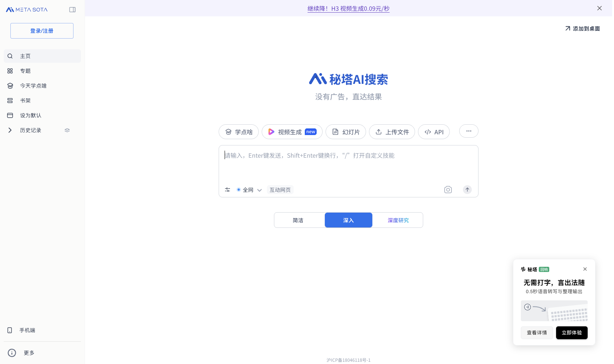Click 查看详情 in the popup

537,333
